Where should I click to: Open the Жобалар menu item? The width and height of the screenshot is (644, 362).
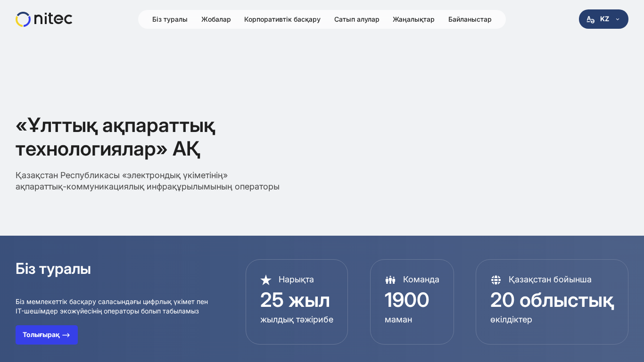click(x=216, y=19)
